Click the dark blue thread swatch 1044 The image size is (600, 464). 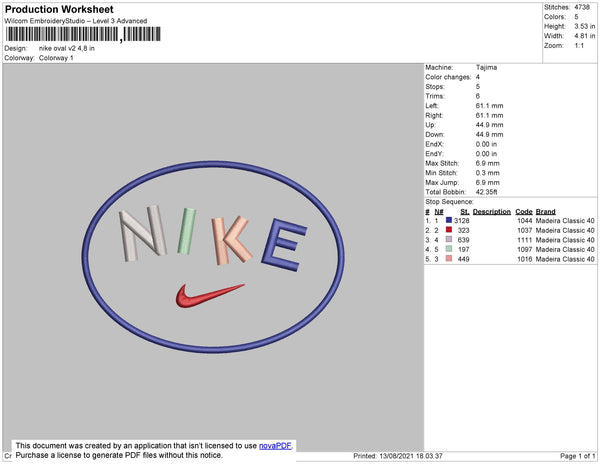449,220
